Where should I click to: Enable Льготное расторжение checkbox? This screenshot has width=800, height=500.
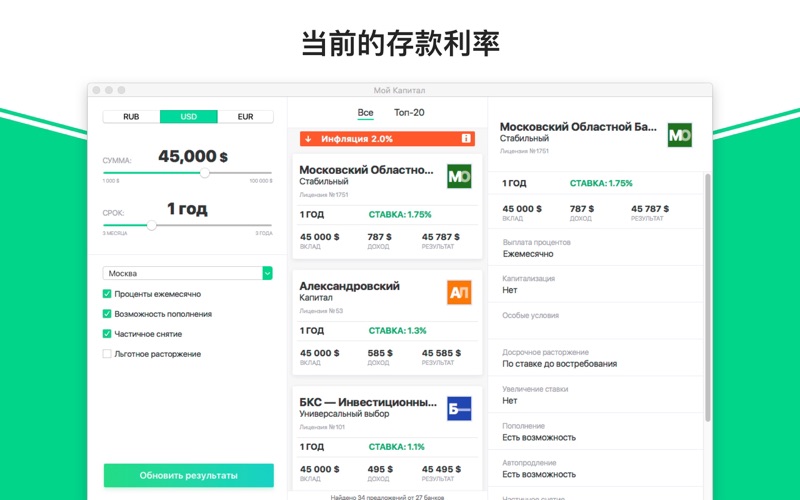pos(107,354)
